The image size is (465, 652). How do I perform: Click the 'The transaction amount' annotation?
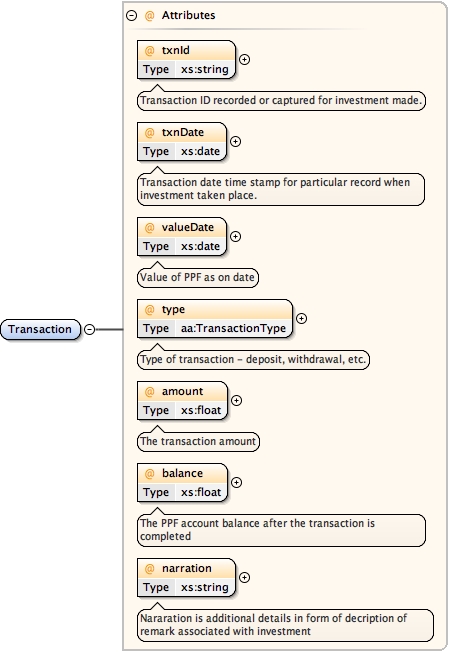pos(198,441)
